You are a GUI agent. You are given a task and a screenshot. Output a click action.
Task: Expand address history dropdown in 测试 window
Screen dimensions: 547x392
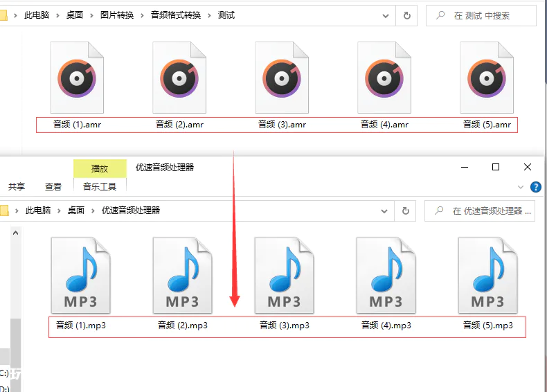tap(386, 16)
